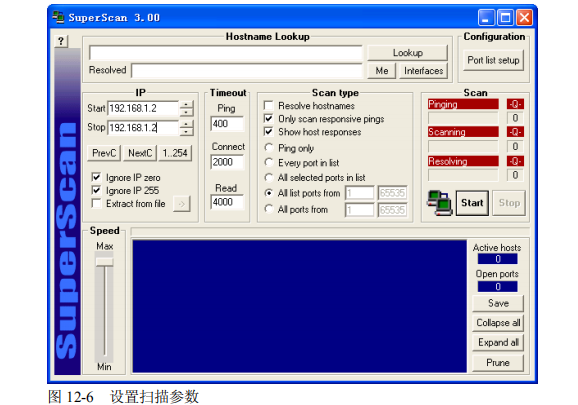
Task: Select Ping only scan type
Action: 269,148
